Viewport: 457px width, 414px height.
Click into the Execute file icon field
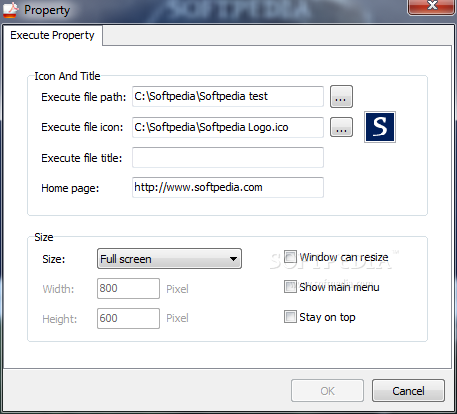click(228, 127)
